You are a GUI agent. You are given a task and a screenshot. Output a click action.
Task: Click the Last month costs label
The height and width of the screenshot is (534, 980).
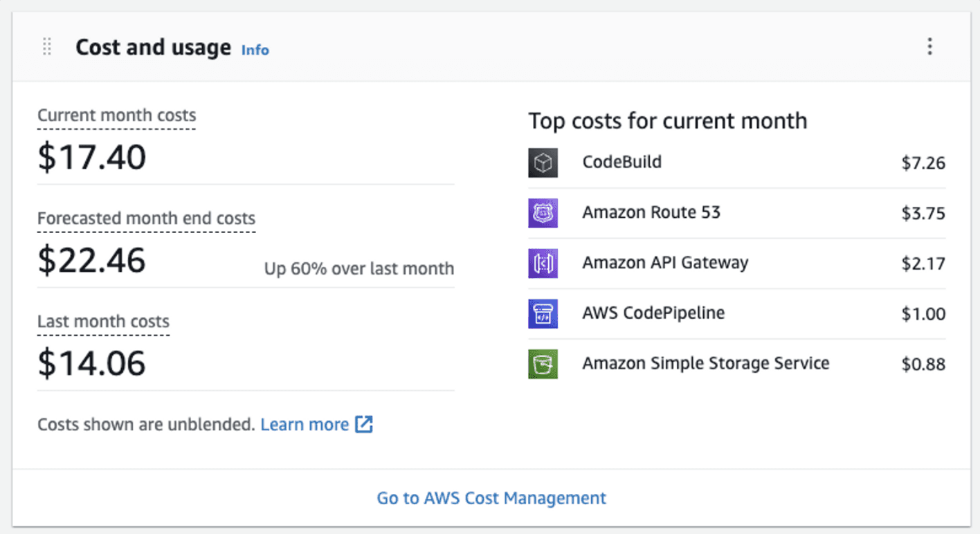click(103, 322)
